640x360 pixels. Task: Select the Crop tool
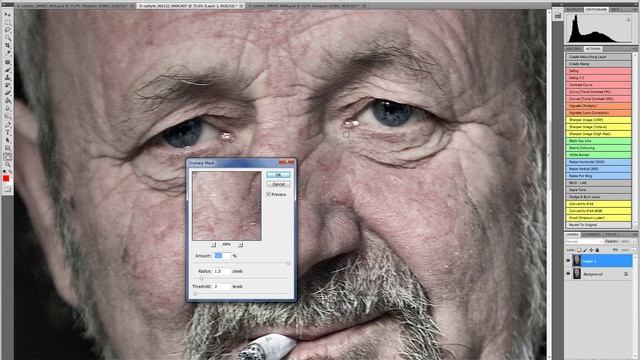click(7, 45)
